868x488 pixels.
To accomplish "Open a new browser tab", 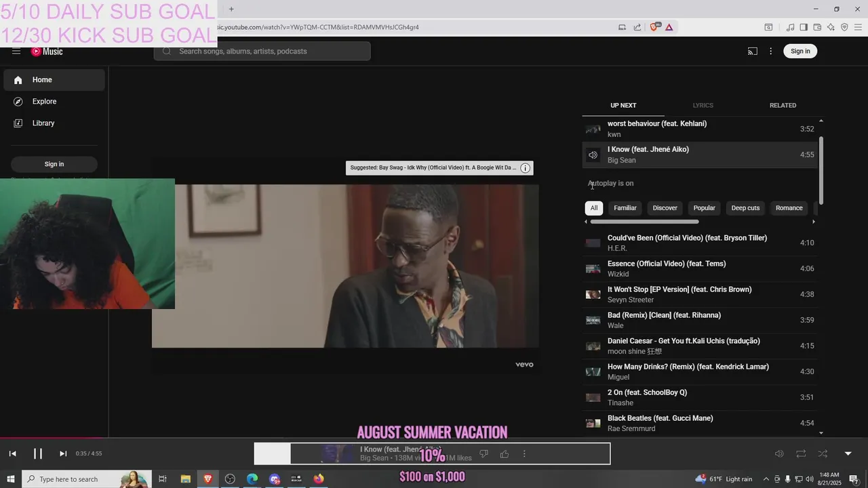I will coord(231,9).
